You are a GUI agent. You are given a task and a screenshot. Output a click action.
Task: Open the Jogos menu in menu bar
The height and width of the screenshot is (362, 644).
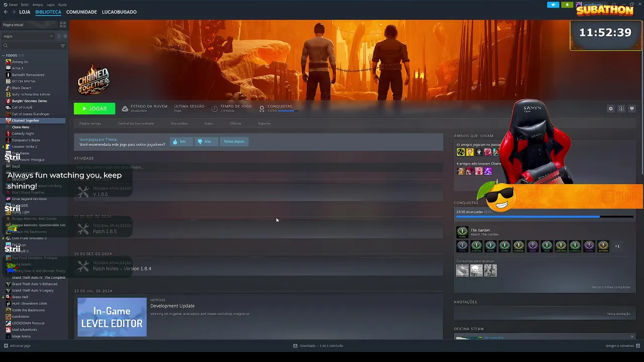click(50, 5)
